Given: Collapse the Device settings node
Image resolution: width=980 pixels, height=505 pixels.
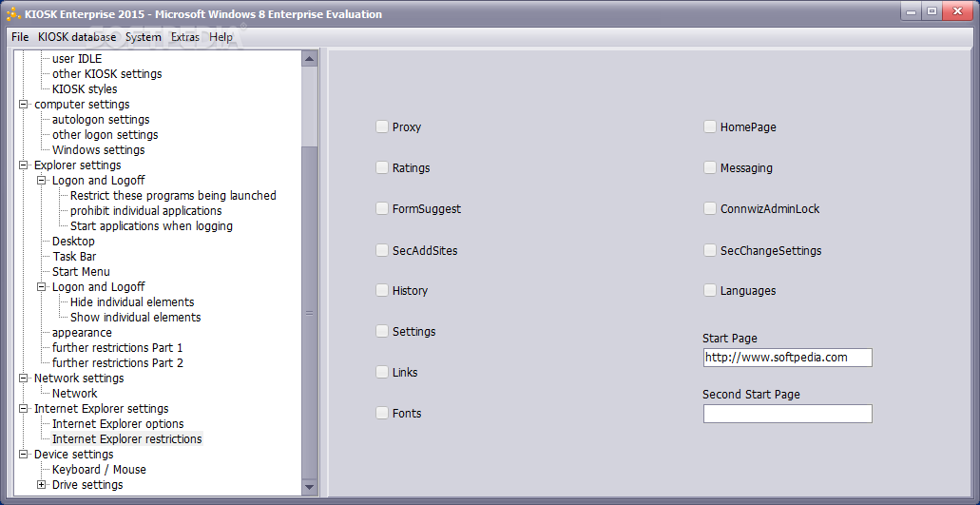Looking at the screenshot, I should [x=24, y=455].
